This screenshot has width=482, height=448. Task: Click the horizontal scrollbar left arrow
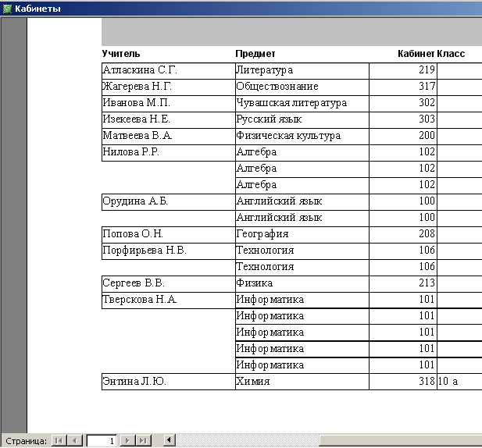pyautogui.click(x=169, y=440)
